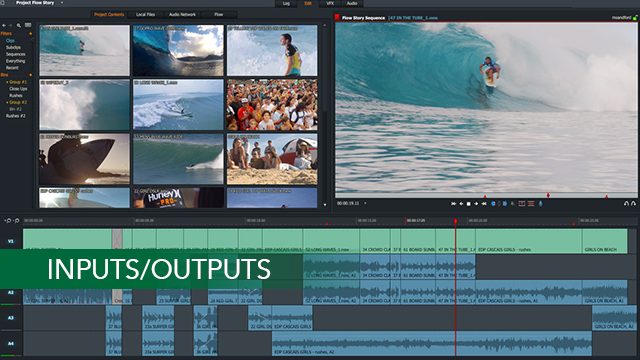Open the Rushes #2 bin

coord(16,116)
